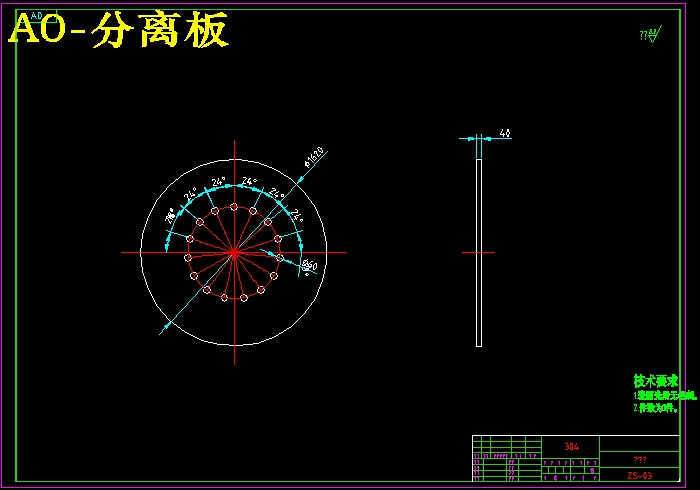This screenshot has height=490, width=700.
Task: Click the yellow AO-分离板 title text
Action: [x=119, y=32]
